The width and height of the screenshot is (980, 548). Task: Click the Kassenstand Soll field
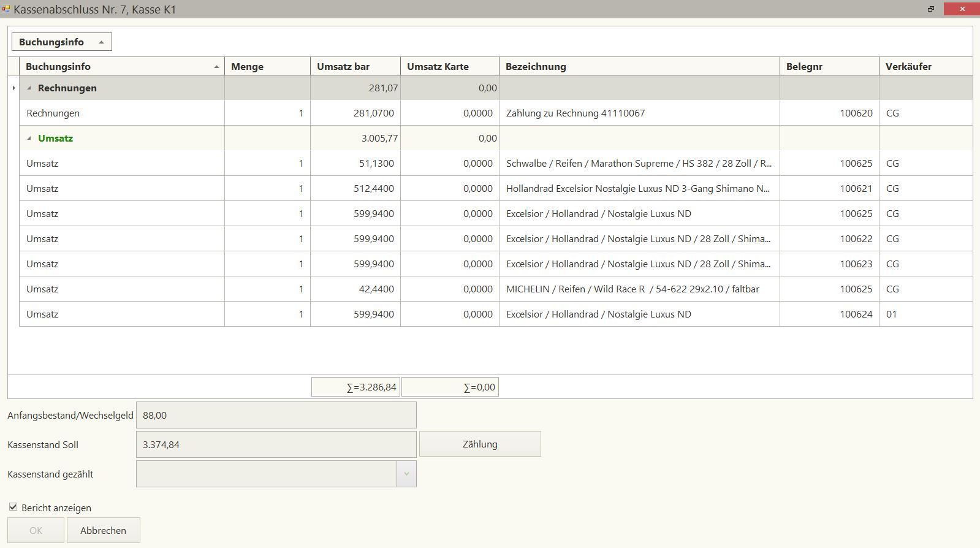coord(276,445)
